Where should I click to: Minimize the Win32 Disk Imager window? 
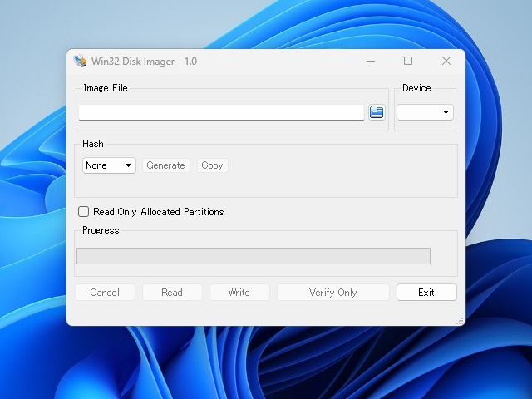click(371, 61)
